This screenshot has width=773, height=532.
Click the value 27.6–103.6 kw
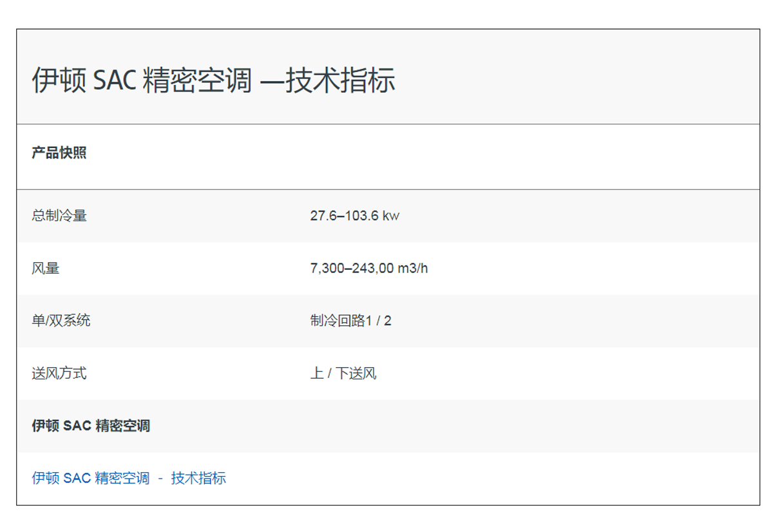(x=354, y=216)
